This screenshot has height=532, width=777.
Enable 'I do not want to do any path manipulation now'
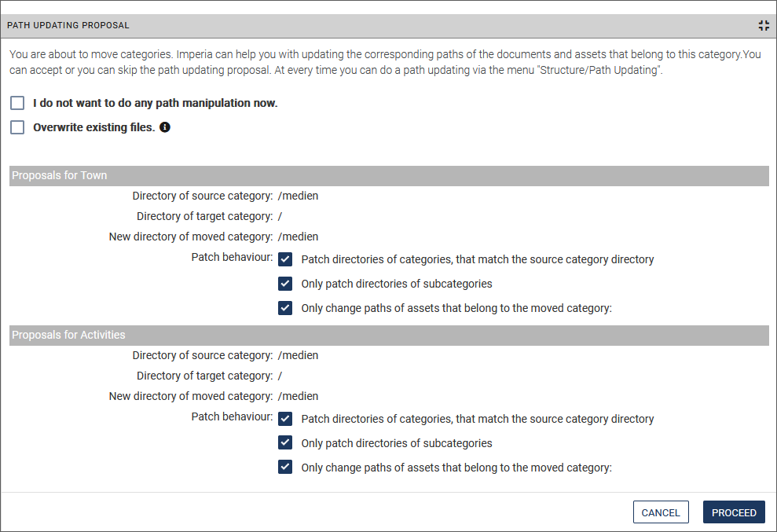(x=16, y=102)
